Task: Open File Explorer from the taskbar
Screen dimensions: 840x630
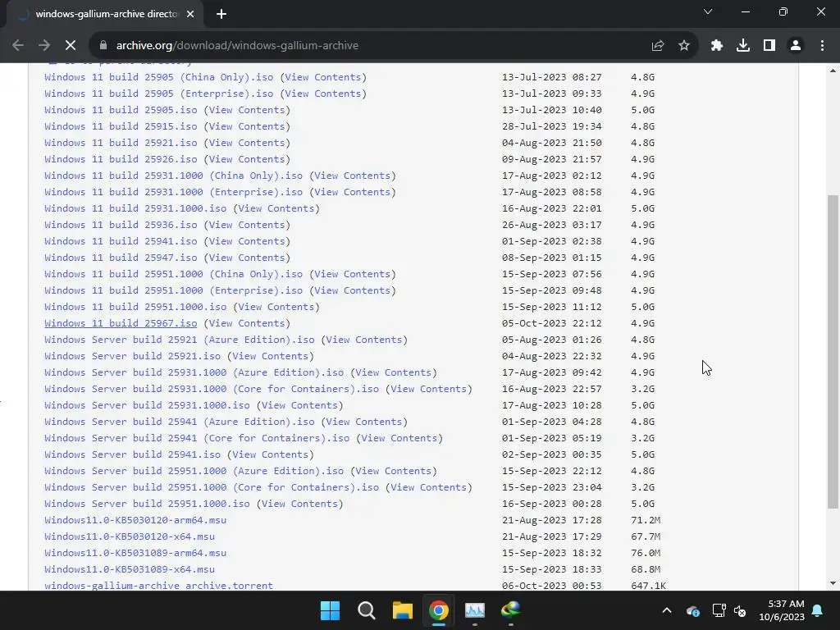Action: pyautogui.click(x=402, y=610)
